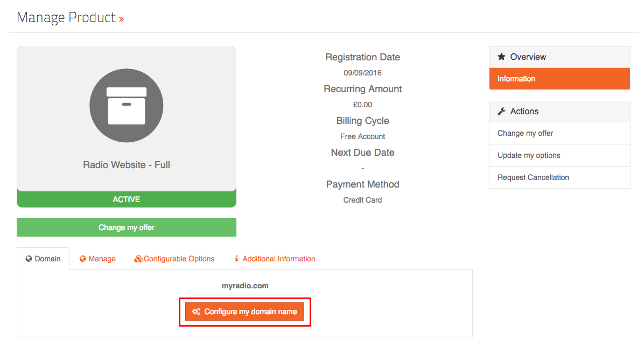Click the green ACTIVE status bar

[127, 199]
